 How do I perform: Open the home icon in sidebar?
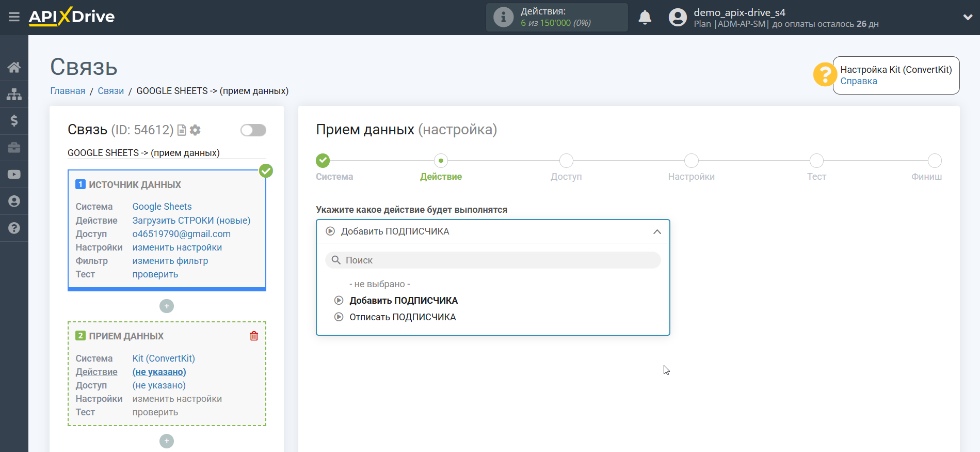coord(14,67)
